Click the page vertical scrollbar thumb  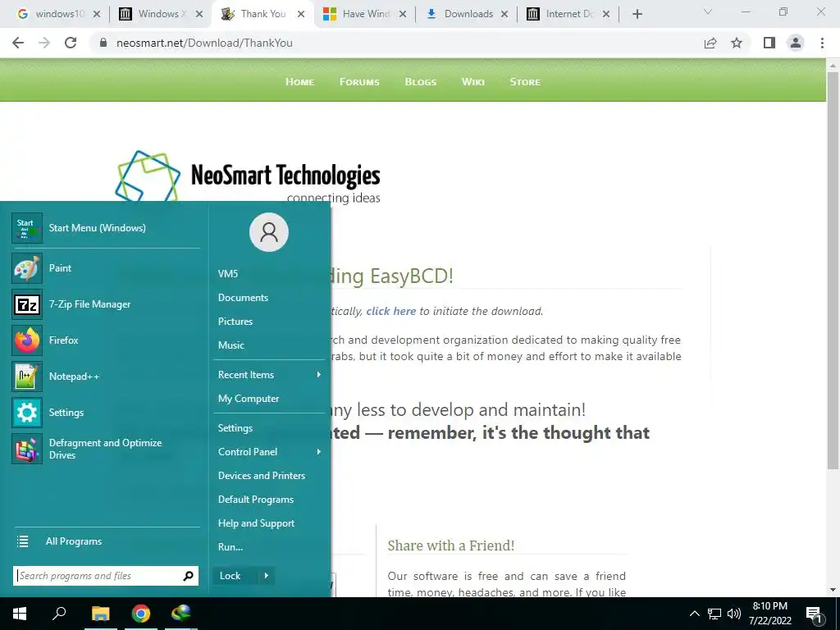point(833,271)
